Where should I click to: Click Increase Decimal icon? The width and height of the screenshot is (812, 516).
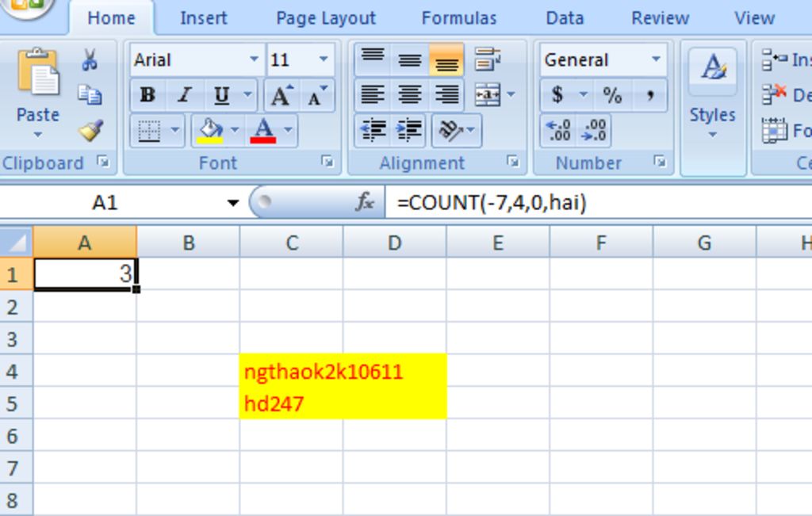click(x=558, y=131)
